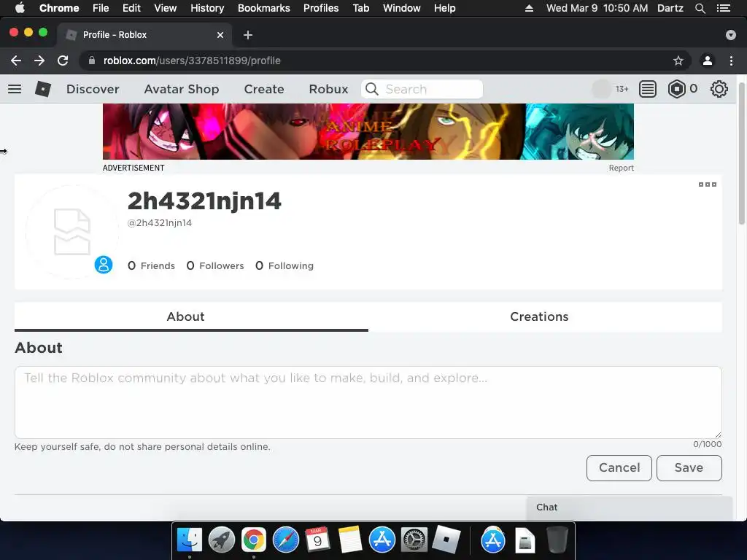This screenshot has width=747, height=560.
Task: Cancel the About edit
Action: click(619, 467)
